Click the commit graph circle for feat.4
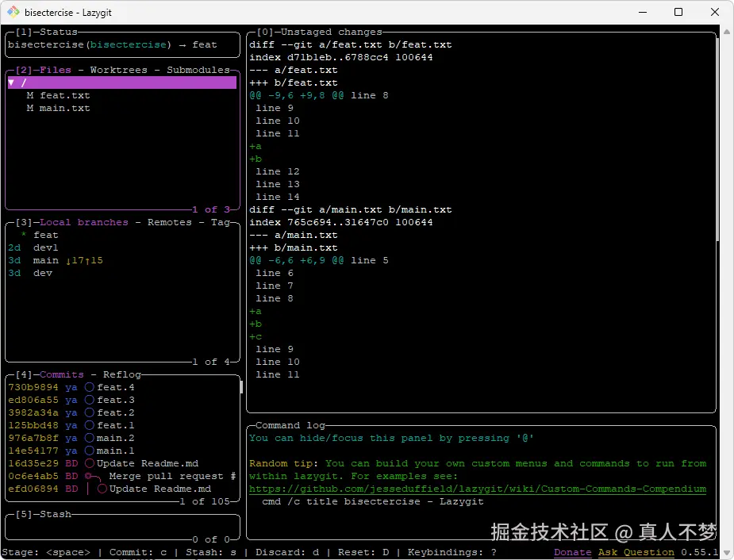The image size is (734, 560). coord(90,387)
